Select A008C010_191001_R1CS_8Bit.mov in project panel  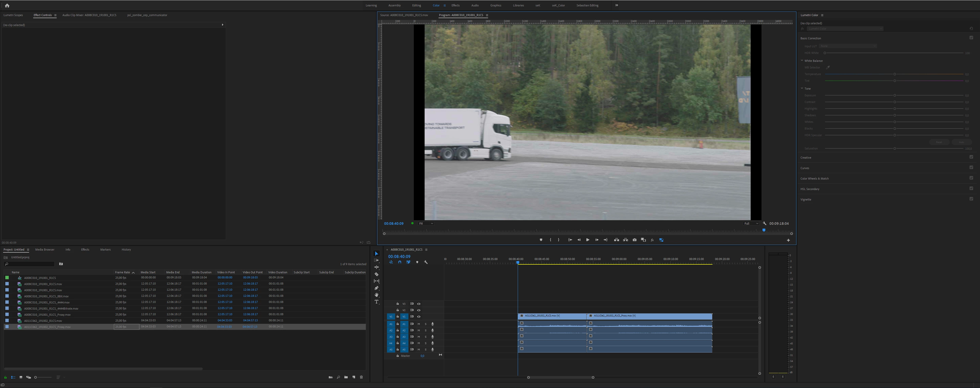tap(46, 296)
